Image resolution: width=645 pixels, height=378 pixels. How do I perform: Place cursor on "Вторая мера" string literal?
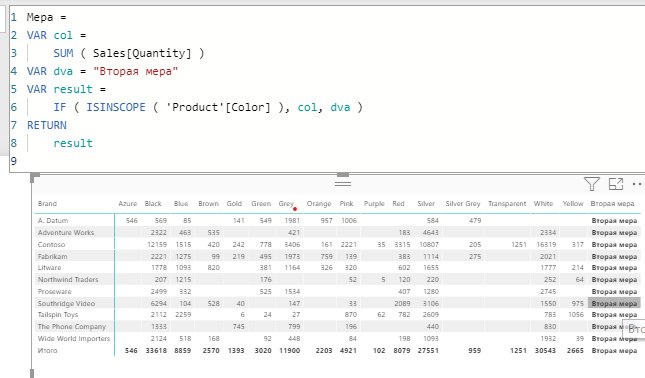click(136, 71)
